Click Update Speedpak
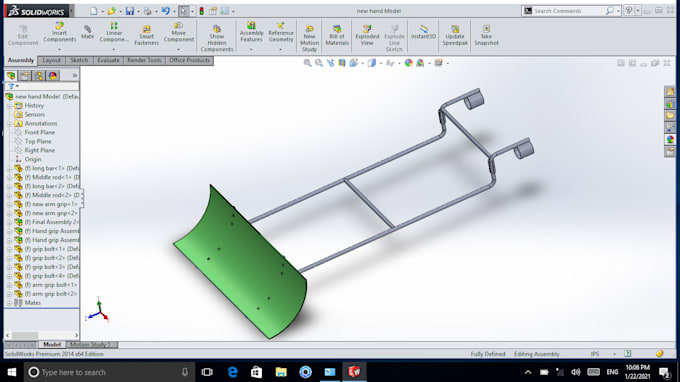 tap(455, 36)
